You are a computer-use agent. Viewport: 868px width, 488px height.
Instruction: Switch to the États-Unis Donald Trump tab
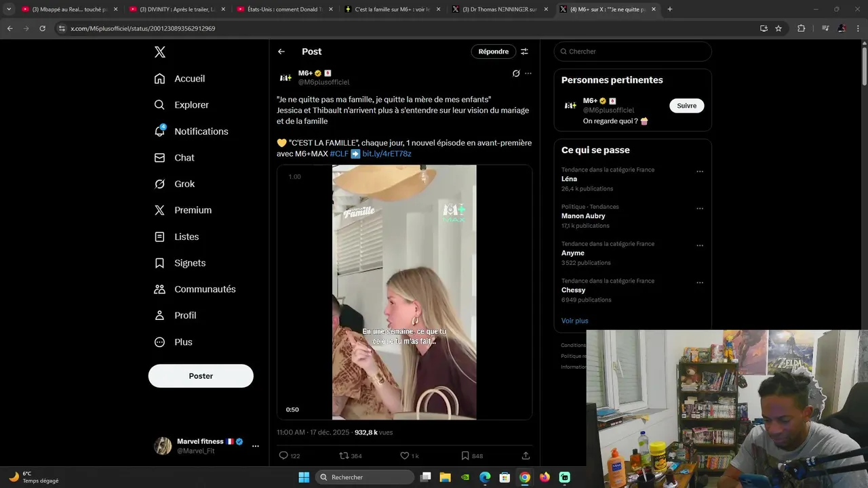[x=285, y=9]
